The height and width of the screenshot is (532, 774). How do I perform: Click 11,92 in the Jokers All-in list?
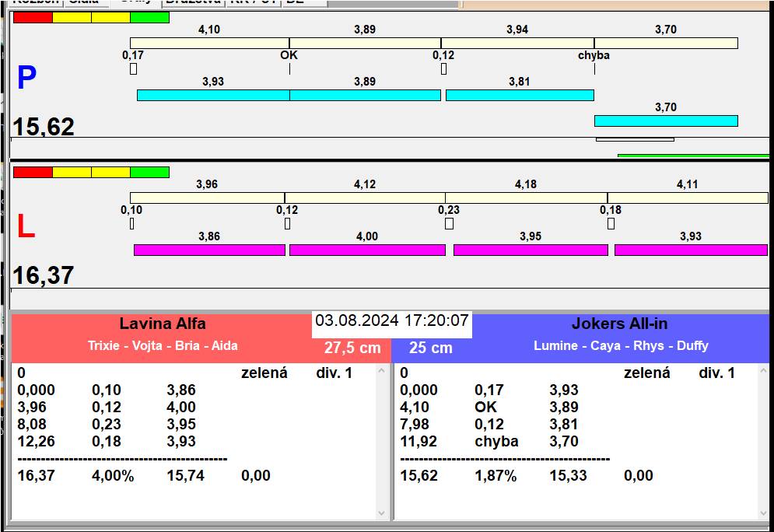click(419, 441)
